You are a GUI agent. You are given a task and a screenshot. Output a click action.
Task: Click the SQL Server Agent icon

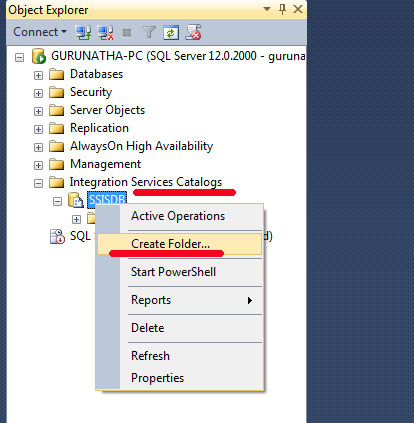pos(57,236)
